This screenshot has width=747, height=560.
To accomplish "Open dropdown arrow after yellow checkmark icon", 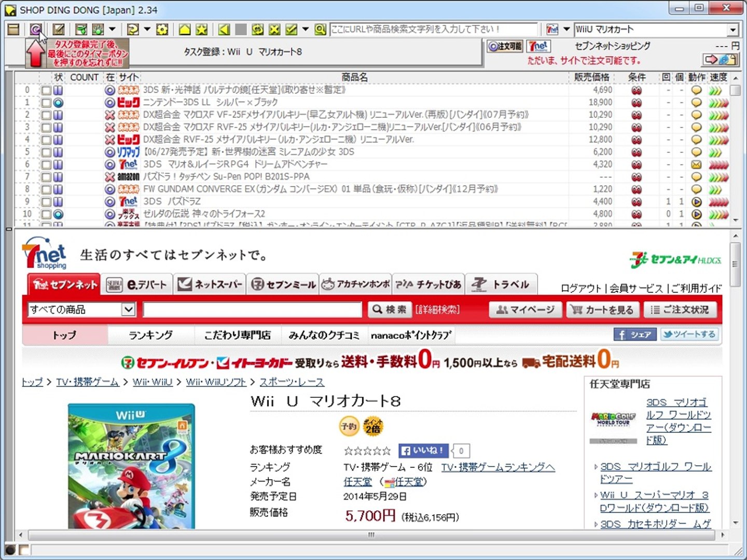I will tap(306, 30).
